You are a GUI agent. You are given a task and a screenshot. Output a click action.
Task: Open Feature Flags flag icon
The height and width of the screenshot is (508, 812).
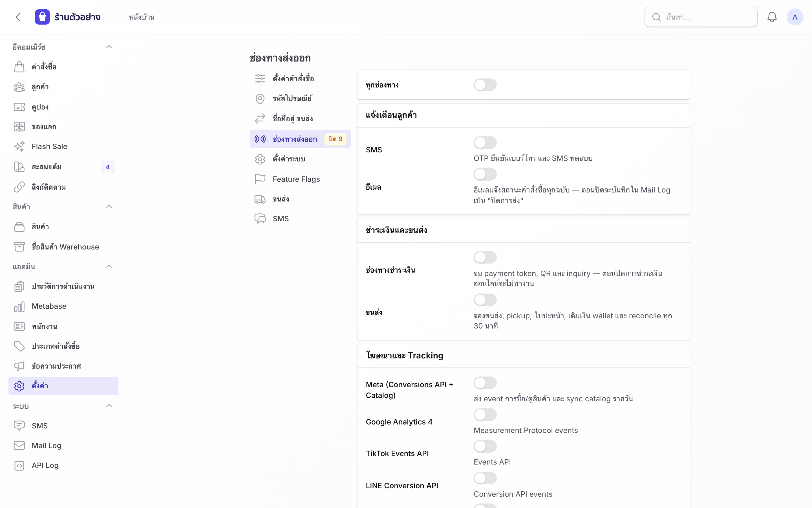click(260, 179)
